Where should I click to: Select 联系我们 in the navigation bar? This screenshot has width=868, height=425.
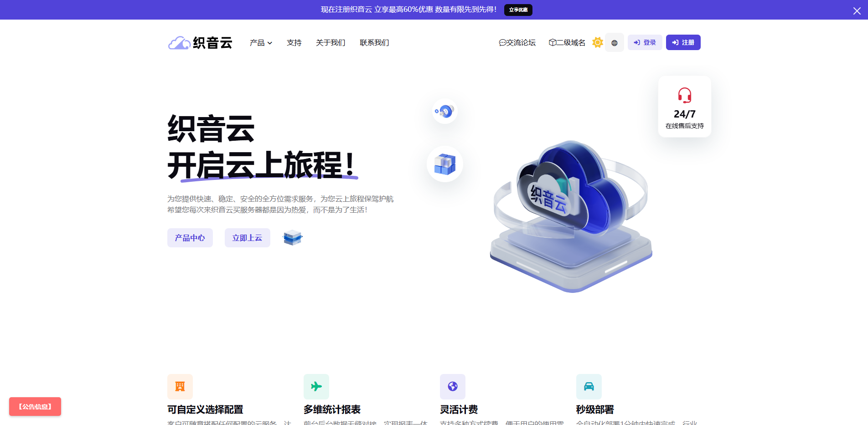click(374, 42)
